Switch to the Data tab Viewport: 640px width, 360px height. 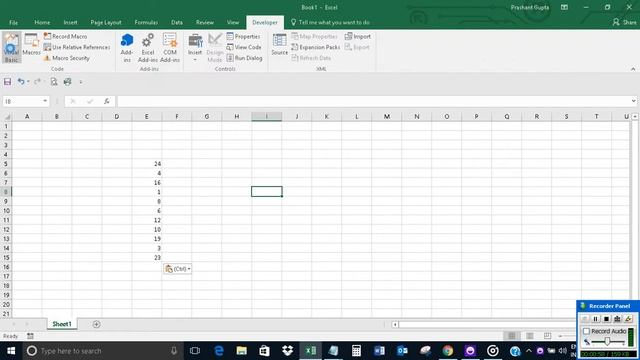tap(177, 22)
